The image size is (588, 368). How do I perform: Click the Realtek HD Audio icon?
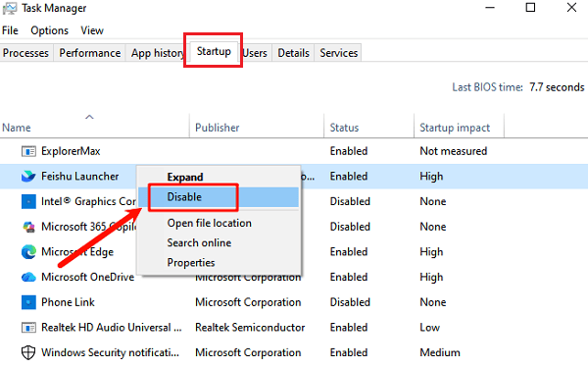(28, 328)
